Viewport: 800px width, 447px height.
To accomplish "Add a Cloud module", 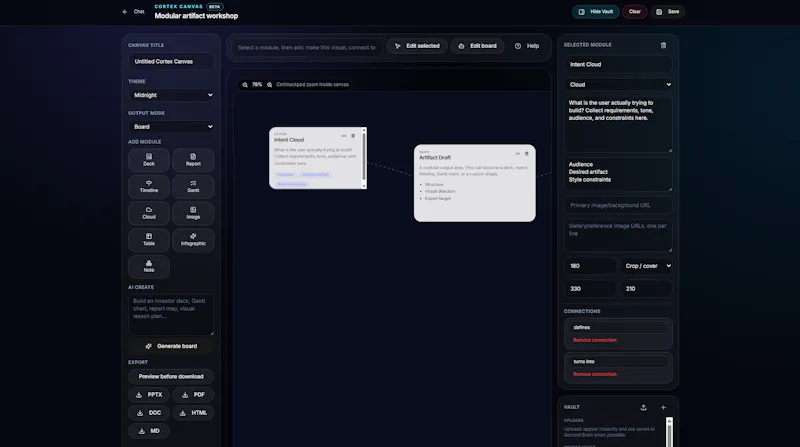I will coord(149,213).
